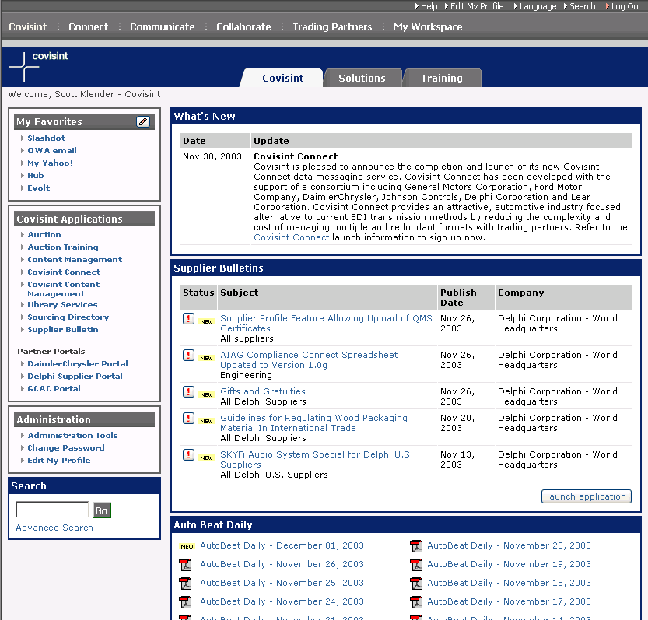The image size is (648, 620).
Task: Open the Covisint top menu
Action: click(28, 27)
